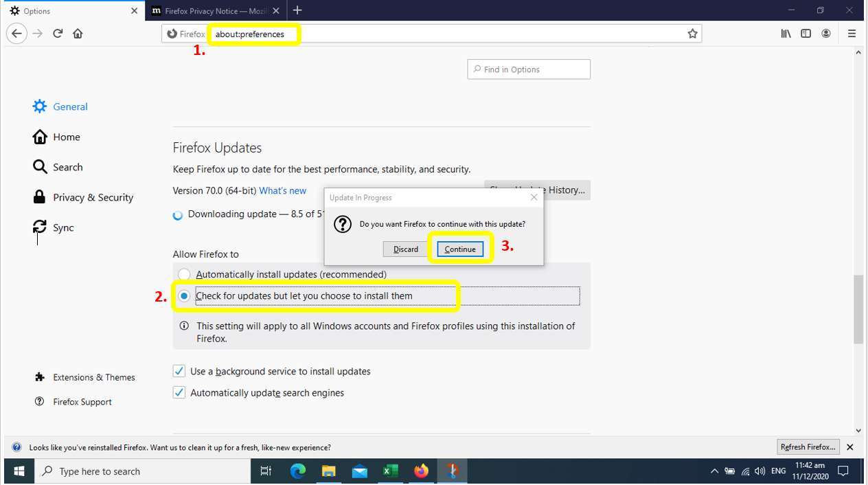Toggle Automatically update search engines checkbox

click(x=179, y=393)
